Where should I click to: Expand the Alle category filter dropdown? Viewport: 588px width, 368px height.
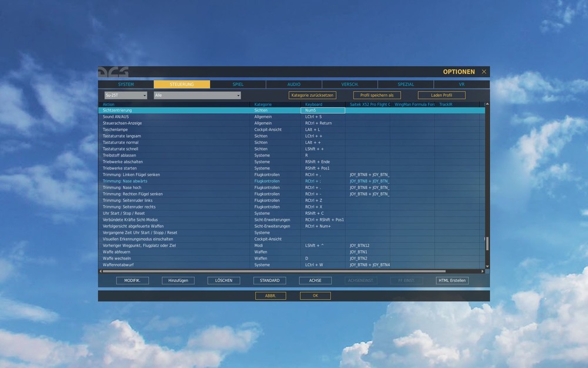(x=197, y=95)
